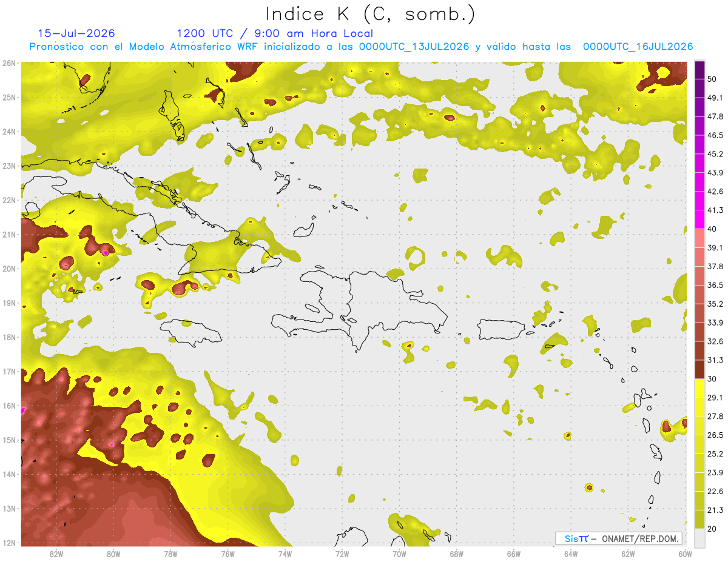728x562 pixels.
Task: Click '1200 UTC / 9:00 am Hora Local'
Action: 275,34
